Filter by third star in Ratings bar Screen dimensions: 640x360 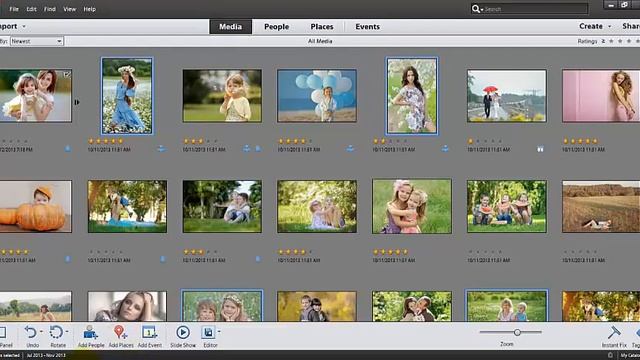click(629, 41)
